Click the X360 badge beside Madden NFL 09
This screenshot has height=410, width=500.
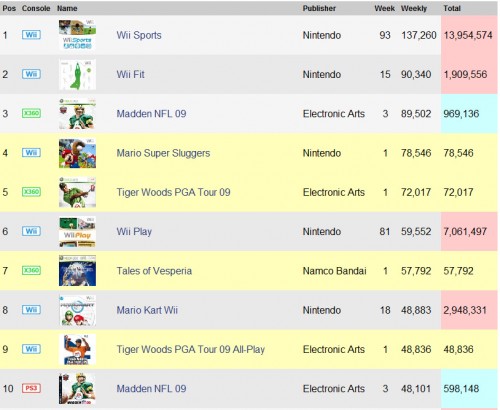31,113
